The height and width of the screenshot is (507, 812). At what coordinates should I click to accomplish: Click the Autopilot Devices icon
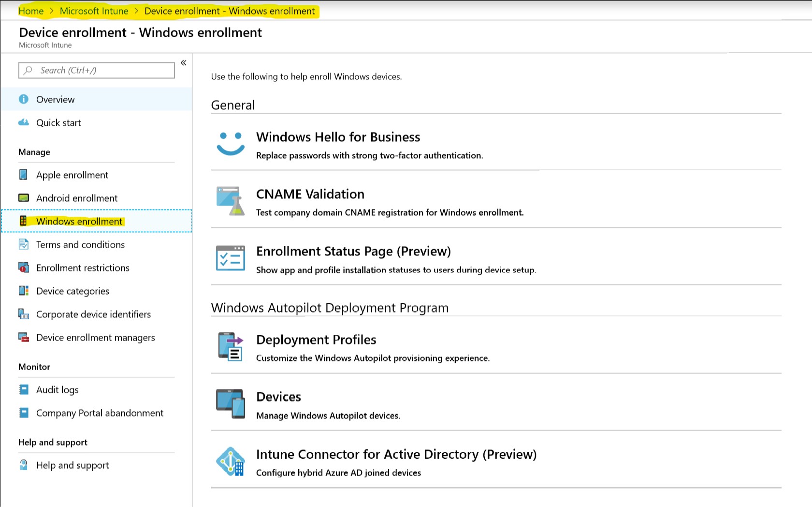pos(231,403)
